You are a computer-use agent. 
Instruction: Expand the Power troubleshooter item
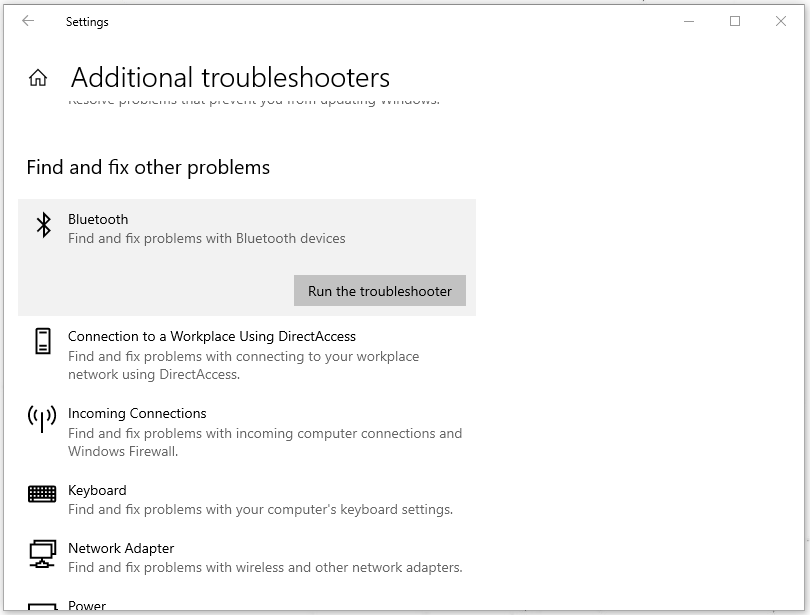pyautogui.click(x=87, y=606)
